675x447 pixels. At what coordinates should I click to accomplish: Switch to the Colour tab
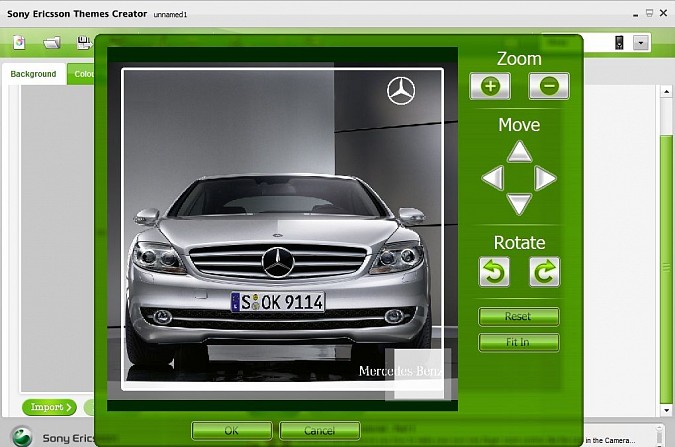pos(81,74)
